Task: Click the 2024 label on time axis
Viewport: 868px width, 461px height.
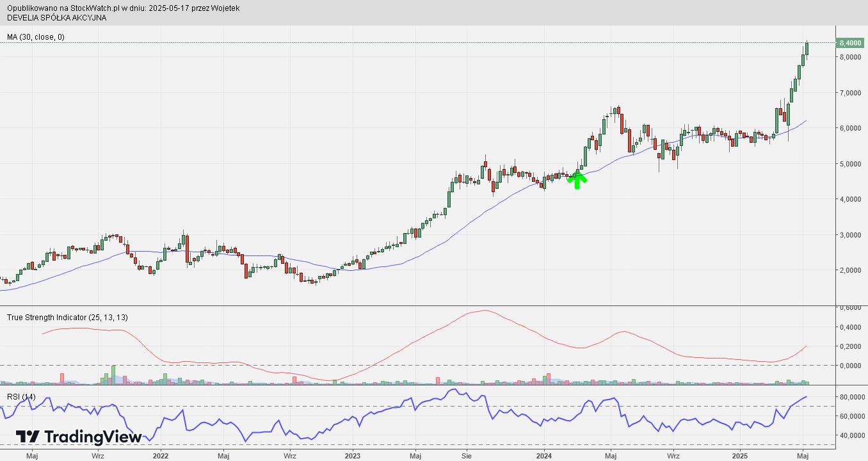Action: [x=544, y=456]
